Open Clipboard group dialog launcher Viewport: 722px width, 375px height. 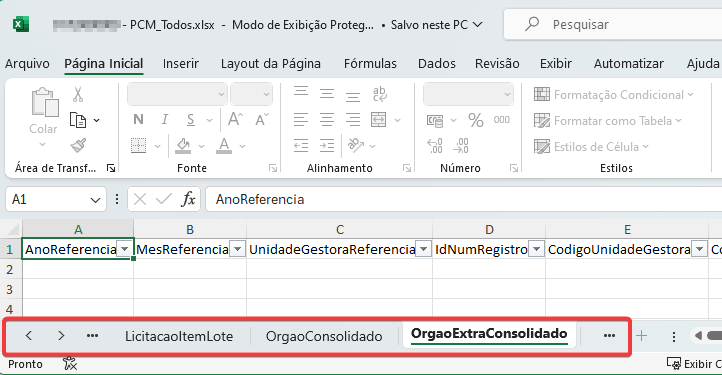(111, 168)
